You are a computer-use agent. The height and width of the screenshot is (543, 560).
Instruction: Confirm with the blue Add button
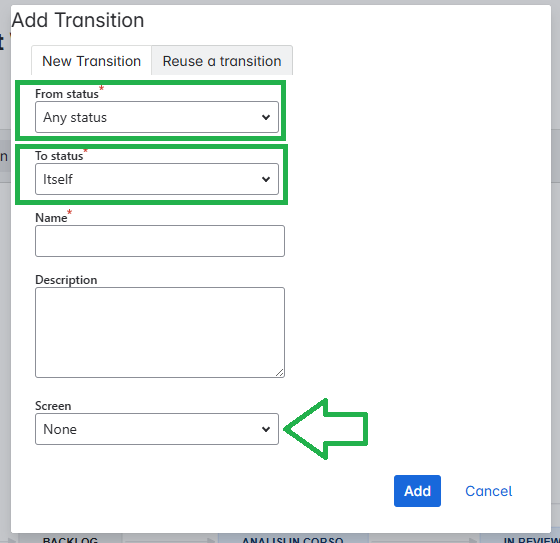click(417, 491)
